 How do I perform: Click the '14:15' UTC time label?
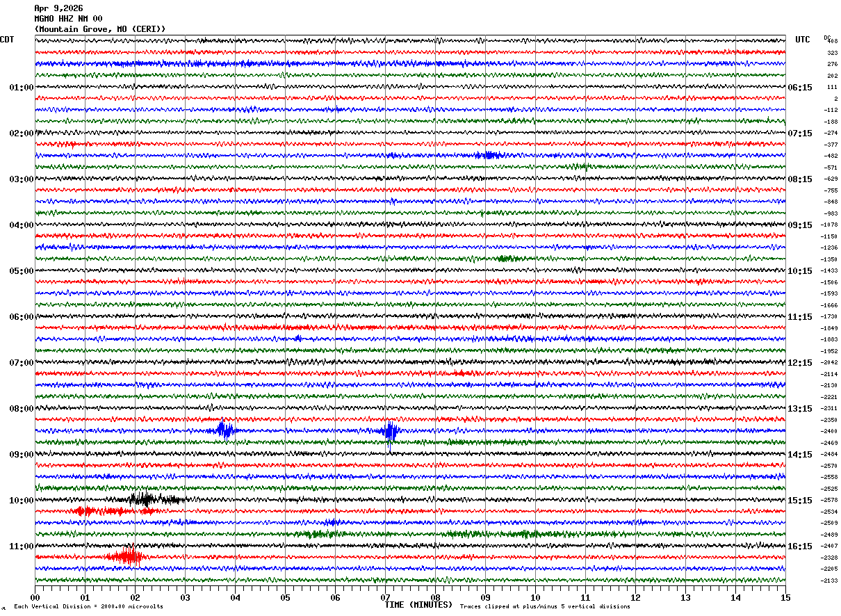coord(800,455)
